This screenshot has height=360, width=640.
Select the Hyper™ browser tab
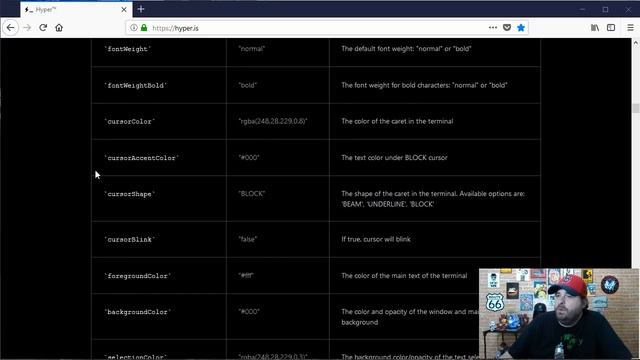(x=75, y=9)
